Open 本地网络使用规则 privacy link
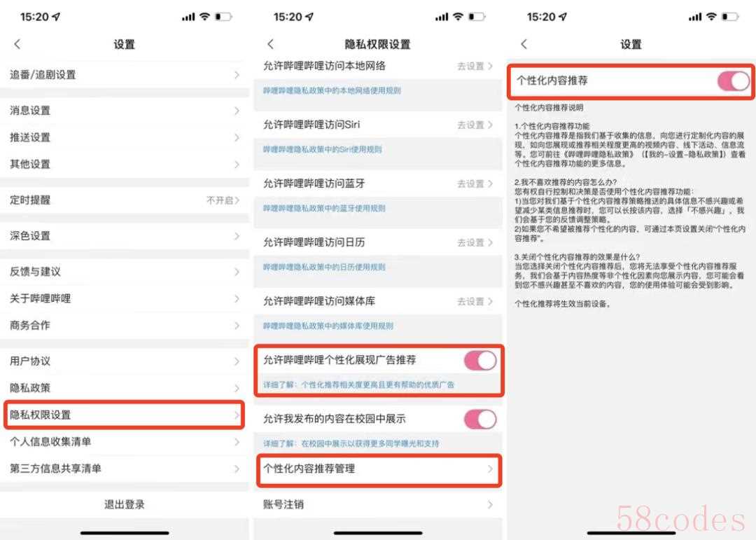The image size is (756, 540). [332, 91]
